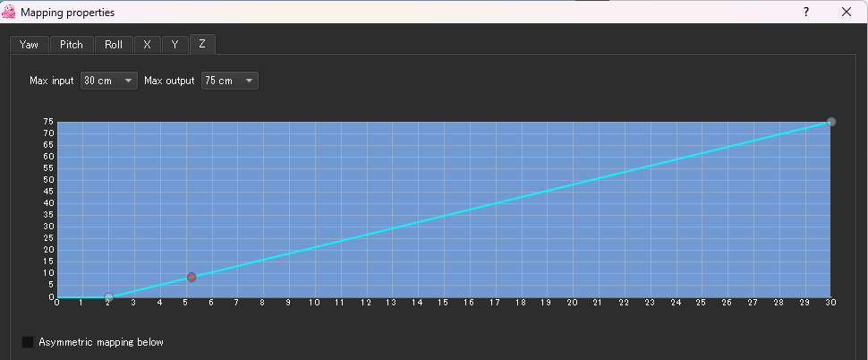Switch to the Yaw tab
Image resolution: width=868 pixels, height=360 pixels.
click(x=29, y=45)
